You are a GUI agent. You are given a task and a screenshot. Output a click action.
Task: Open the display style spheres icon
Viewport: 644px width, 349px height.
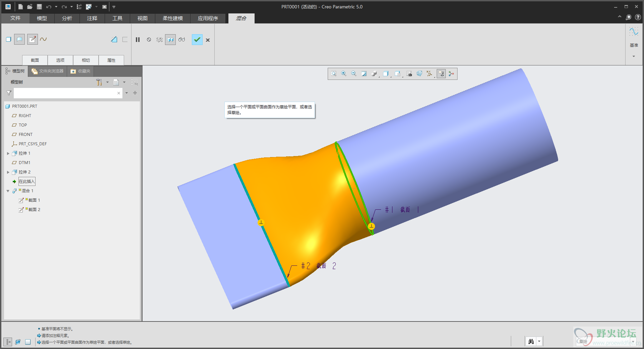click(374, 74)
